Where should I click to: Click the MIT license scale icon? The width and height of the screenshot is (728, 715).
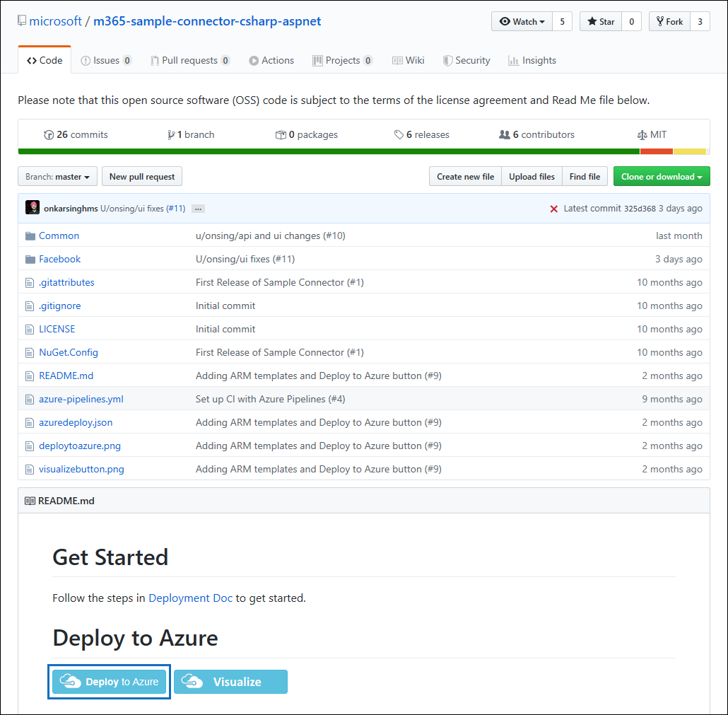click(642, 134)
